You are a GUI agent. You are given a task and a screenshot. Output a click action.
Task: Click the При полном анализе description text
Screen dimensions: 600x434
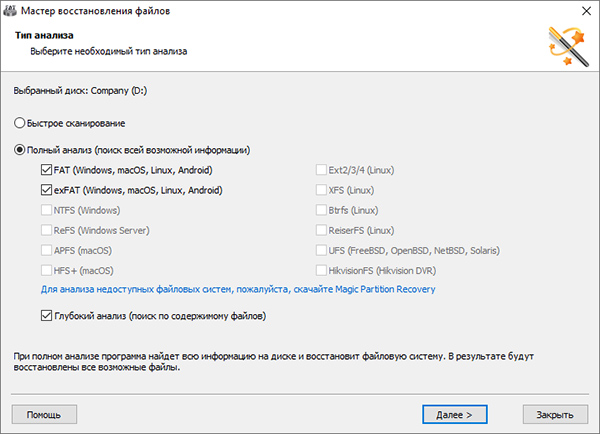274,362
